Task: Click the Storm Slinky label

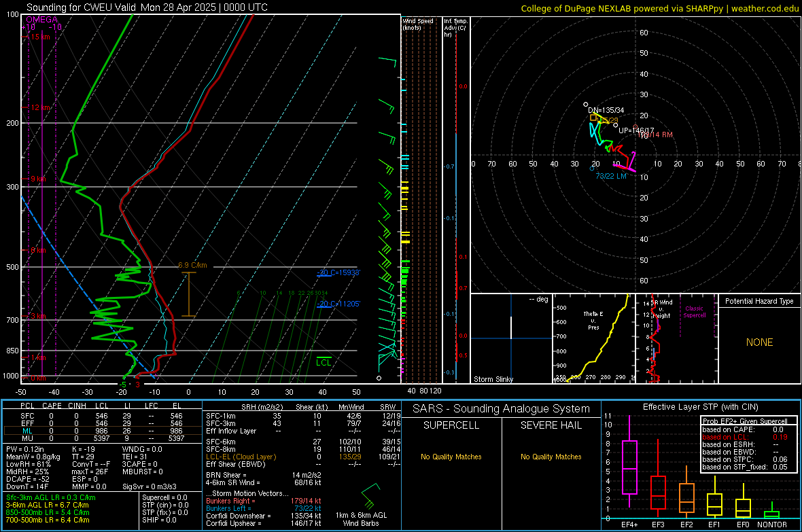Action: click(493, 379)
